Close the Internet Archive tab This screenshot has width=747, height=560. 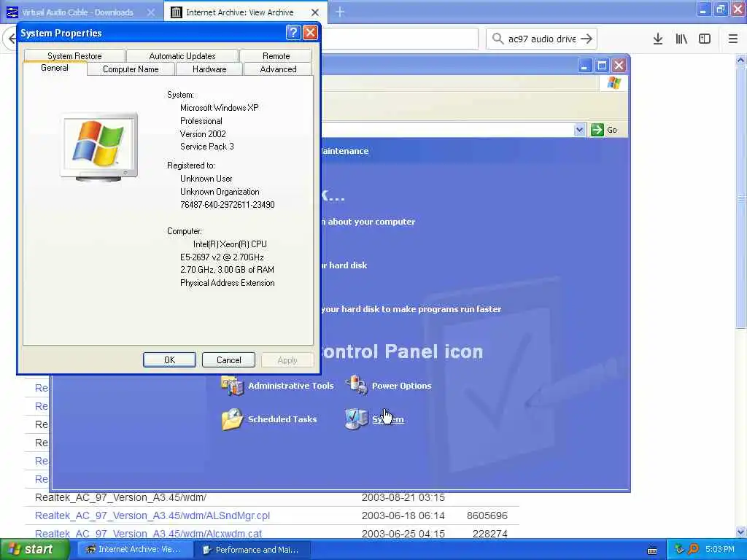tap(315, 12)
